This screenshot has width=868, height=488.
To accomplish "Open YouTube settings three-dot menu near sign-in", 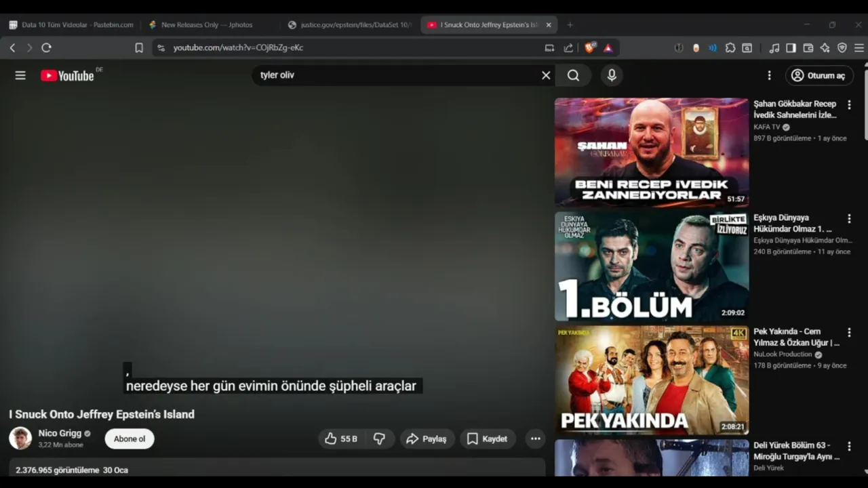I will click(769, 75).
